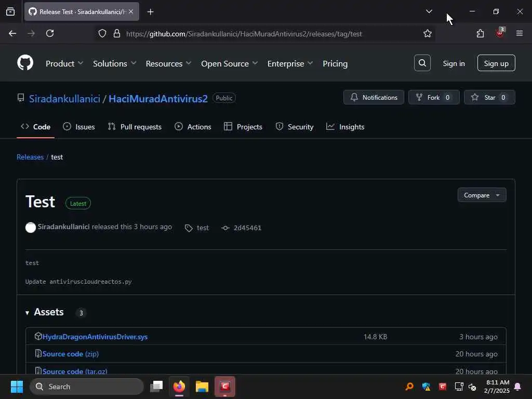Expand the Solutions menu
Viewport: 532px width, 399px height.
(x=115, y=63)
